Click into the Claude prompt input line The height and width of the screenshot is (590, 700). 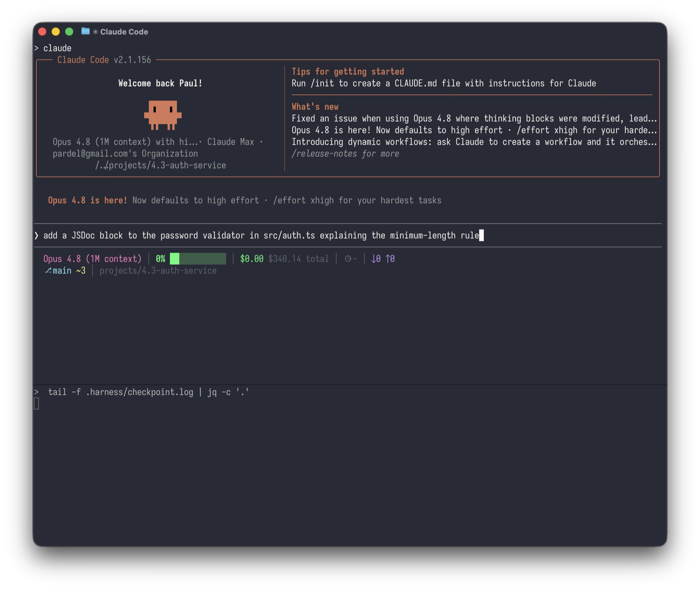click(348, 235)
